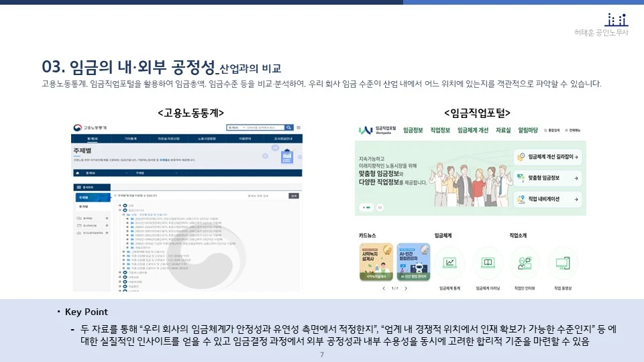Click the 통합검색 search link

pyautogui.click(x=551, y=131)
